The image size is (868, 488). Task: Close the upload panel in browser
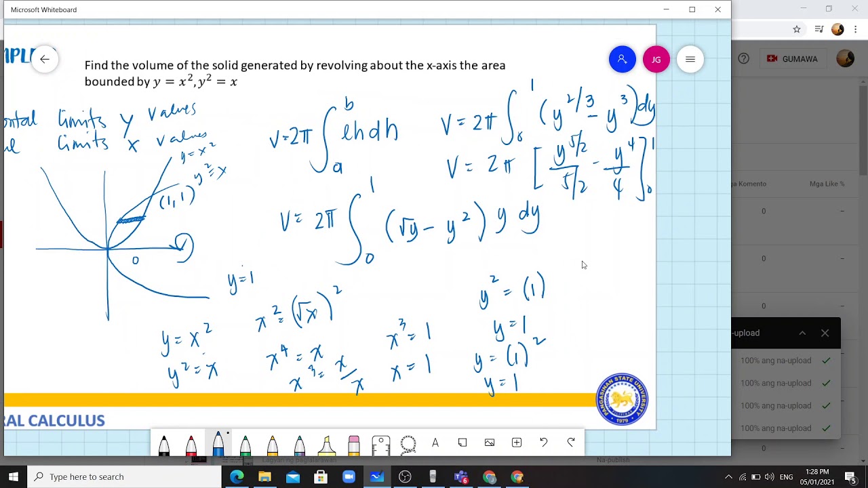click(x=825, y=333)
